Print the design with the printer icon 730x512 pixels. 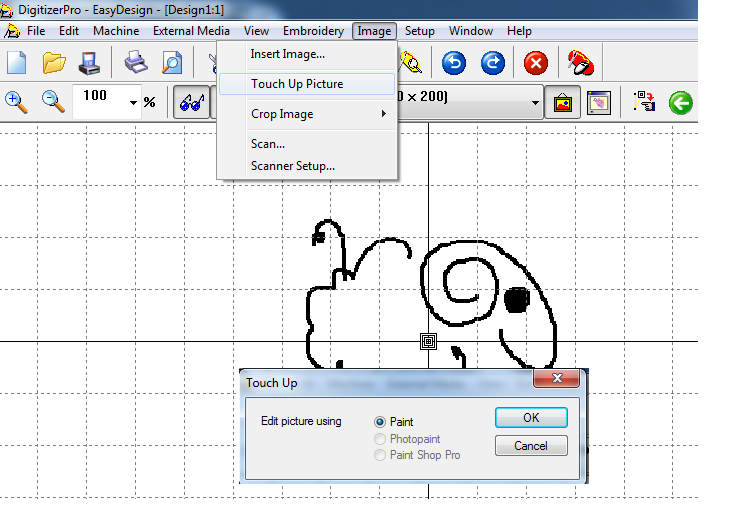tap(136, 63)
